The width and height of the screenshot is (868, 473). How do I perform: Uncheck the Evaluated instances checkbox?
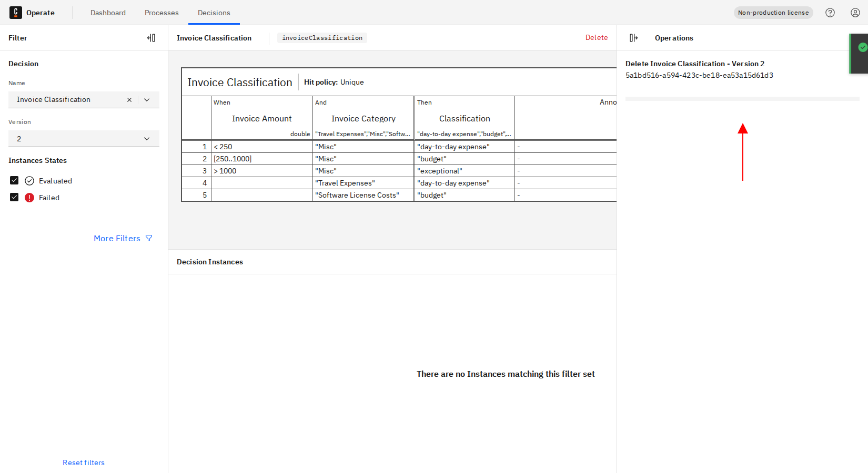(x=14, y=180)
